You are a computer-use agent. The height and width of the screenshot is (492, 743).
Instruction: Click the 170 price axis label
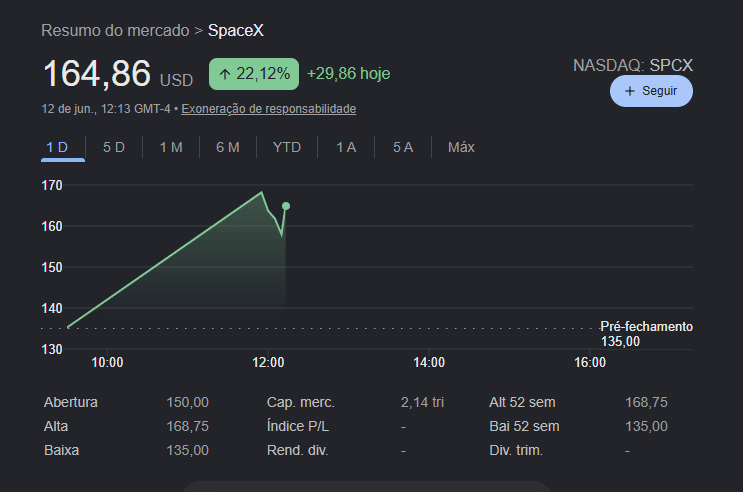click(52, 185)
